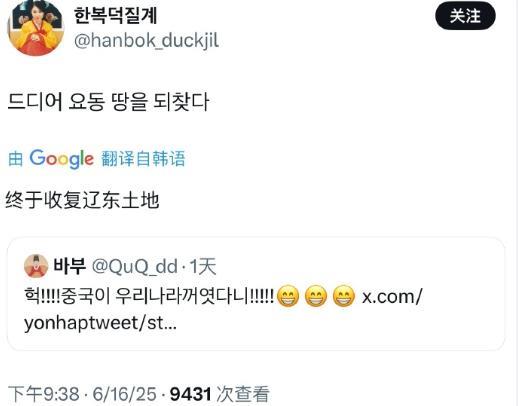Click the Google logo in translation line

tap(62, 158)
